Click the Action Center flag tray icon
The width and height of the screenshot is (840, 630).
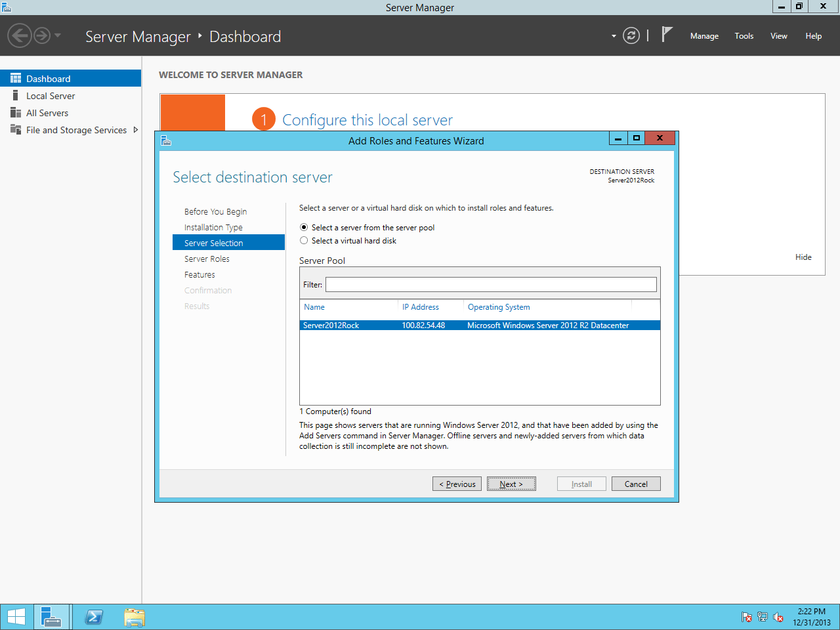pyautogui.click(x=747, y=617)
